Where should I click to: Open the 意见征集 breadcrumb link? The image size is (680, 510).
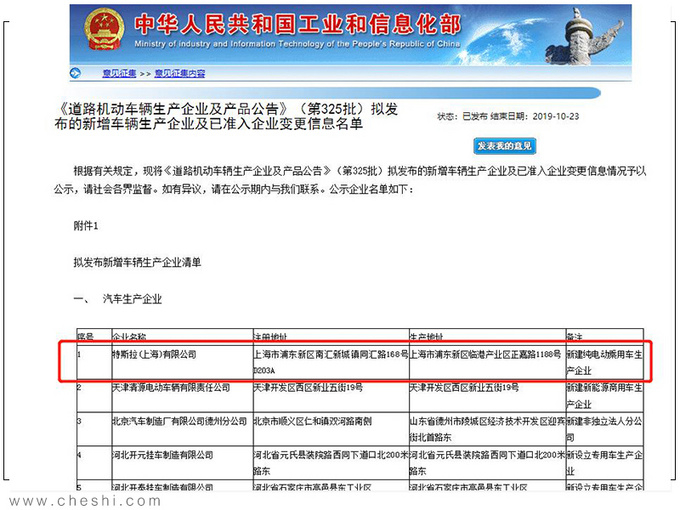pyautogui.click(x=119, y=74)
